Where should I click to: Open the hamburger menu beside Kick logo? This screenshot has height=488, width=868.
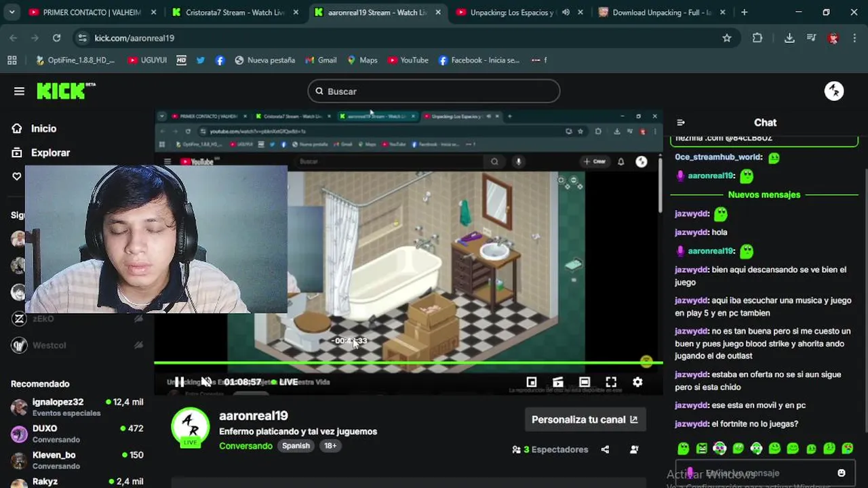point(19,91)
